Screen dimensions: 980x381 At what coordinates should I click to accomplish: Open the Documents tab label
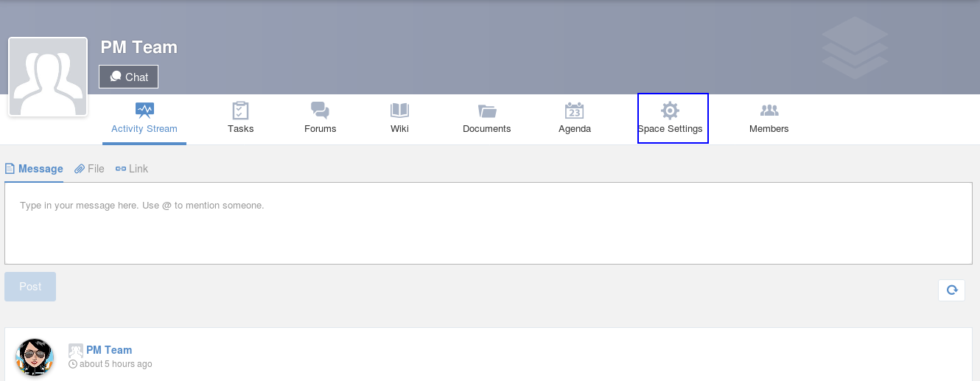486,129
